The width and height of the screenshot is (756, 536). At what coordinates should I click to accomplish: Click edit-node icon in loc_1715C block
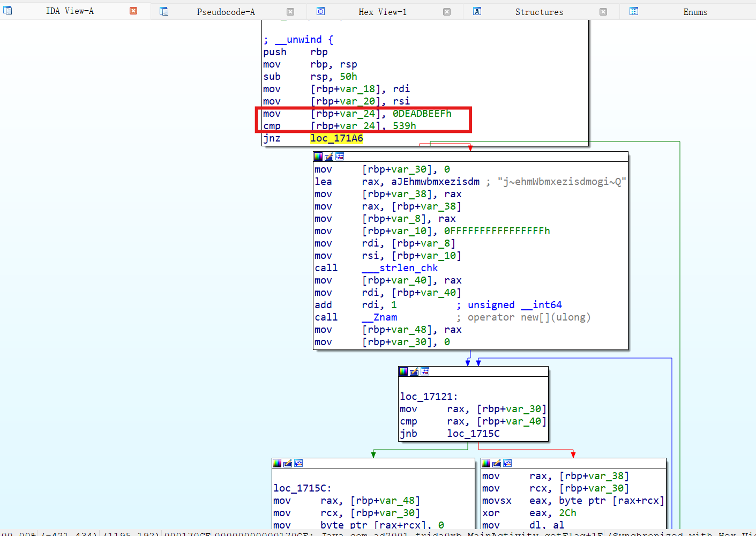(x=288, y=463)
